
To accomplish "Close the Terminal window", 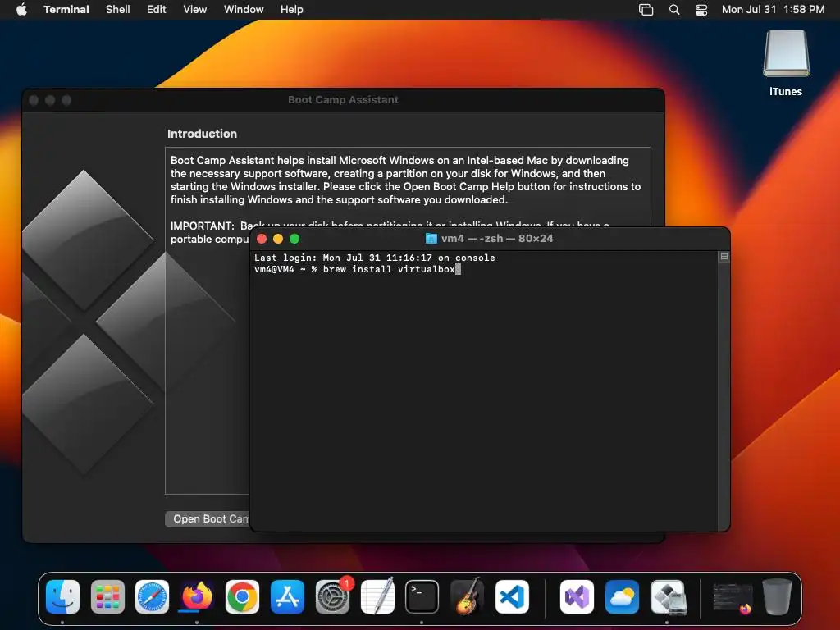I will point(262,239).
